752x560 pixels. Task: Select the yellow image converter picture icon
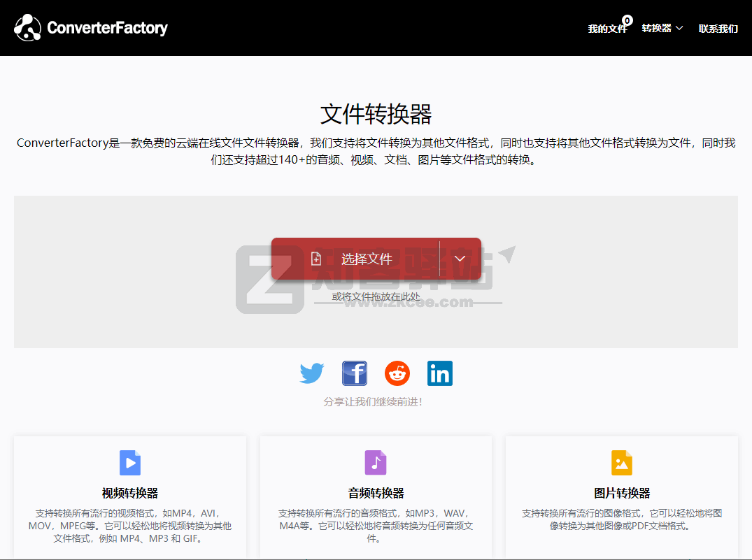click(621, 462)
